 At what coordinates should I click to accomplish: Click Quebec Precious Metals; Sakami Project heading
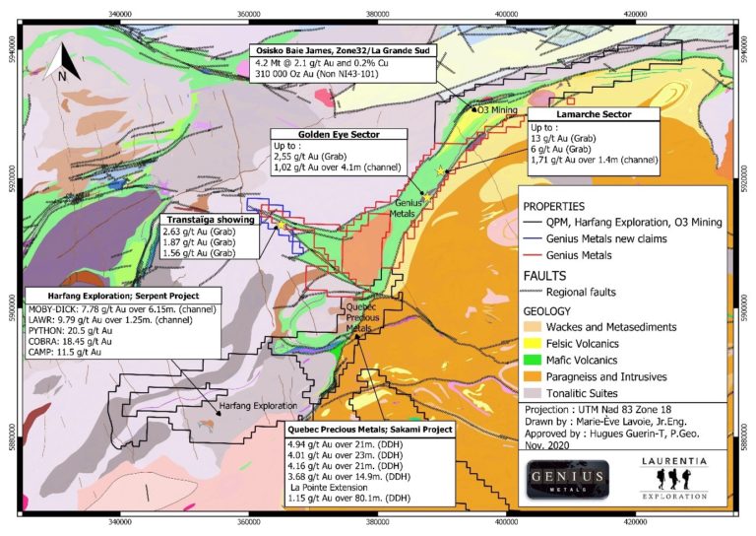(370, 430)
